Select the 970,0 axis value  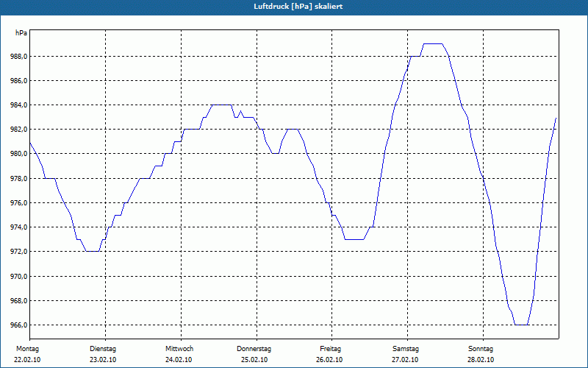[x=19, y=277]
